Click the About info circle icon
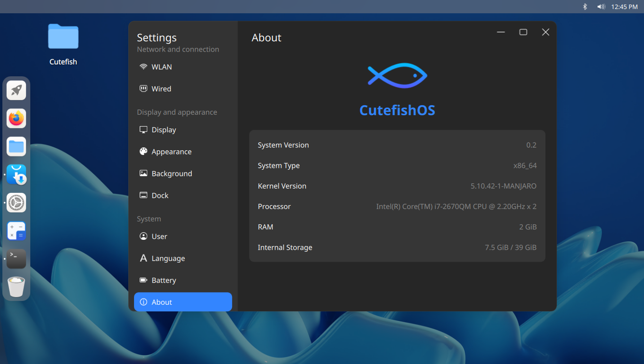 [x=143, y=302]
